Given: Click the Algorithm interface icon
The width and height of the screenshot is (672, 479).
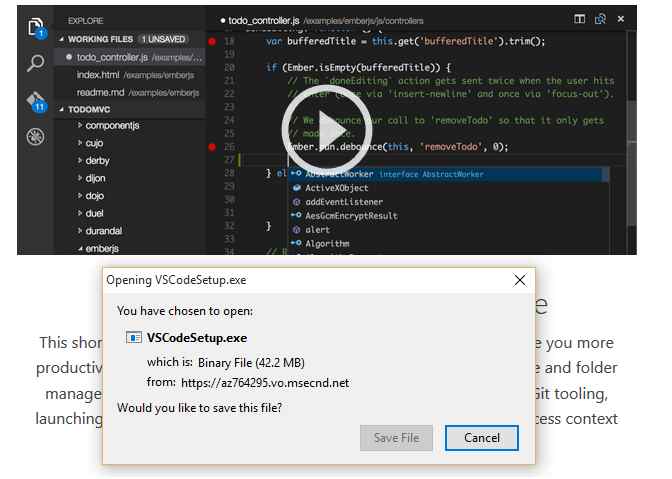Looking at the screenshot, I should coord(296,243).
